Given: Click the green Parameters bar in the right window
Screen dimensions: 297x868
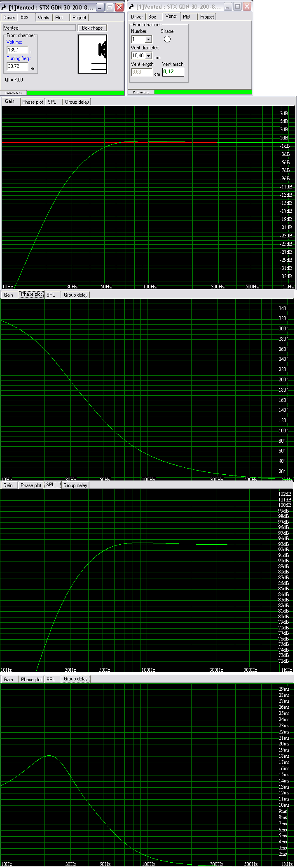Looking at the screenshot, I should tap(203, 93).
